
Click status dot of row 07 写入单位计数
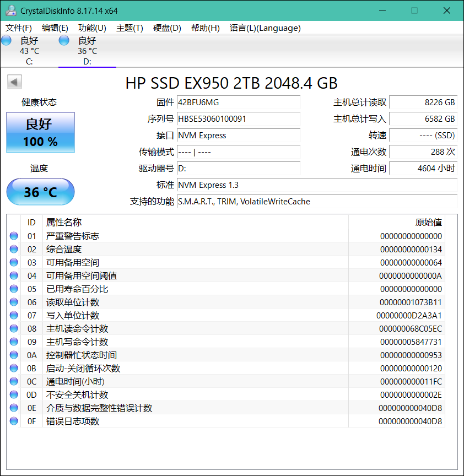[x=14, y=315]
